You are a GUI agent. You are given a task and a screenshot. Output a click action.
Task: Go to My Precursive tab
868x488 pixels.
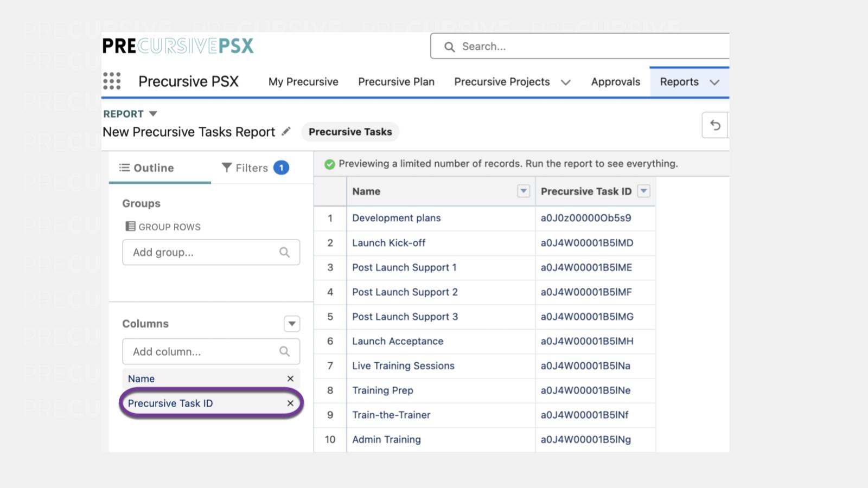pyautogui.click(x=303, y=82)
